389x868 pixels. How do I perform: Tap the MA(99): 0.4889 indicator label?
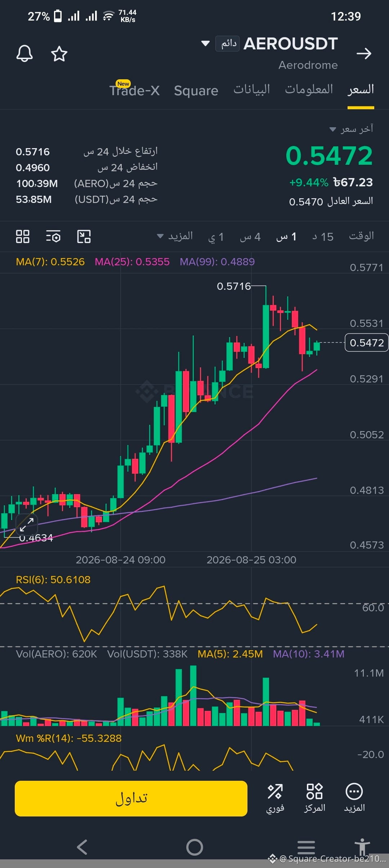coord(217,262)
